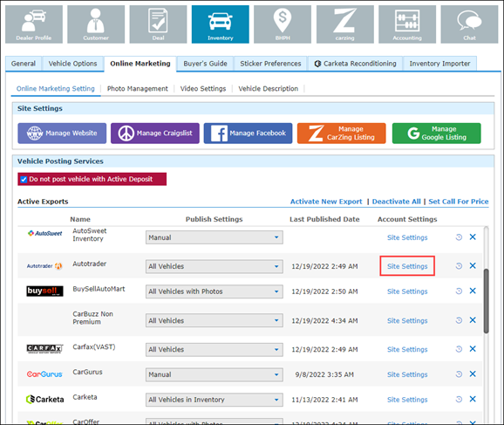This screenshot has width=504, height=425.
Task: Remove the CarBuzz Non Premium export
Action: click(473, 319)
